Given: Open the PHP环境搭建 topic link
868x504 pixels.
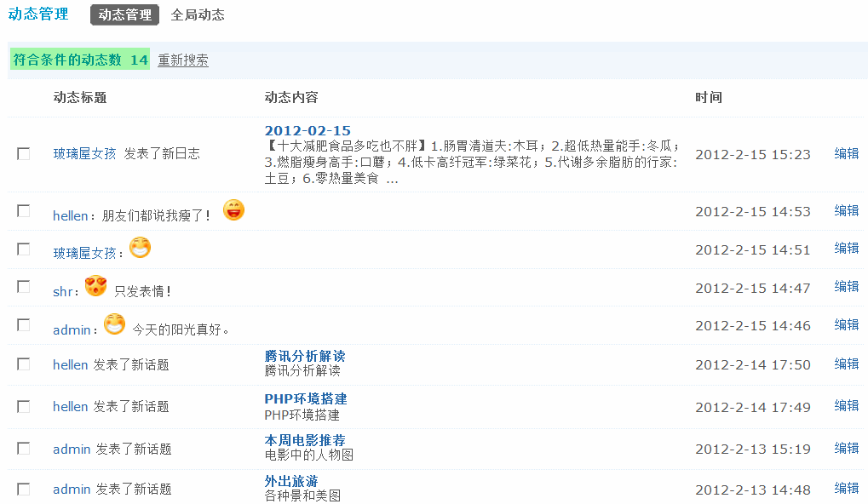Looking at the screenshot, I should point(306,399).
